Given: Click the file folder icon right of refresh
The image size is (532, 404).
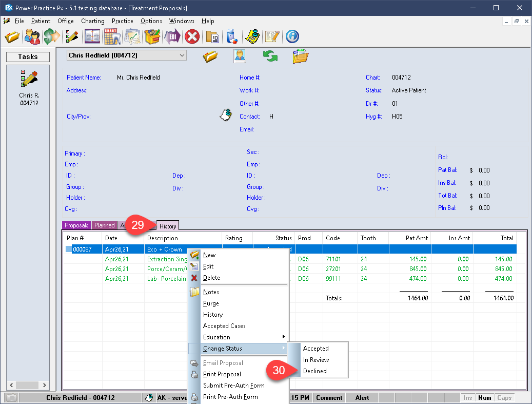Looking at the screenshot, I should click(300, 56).
